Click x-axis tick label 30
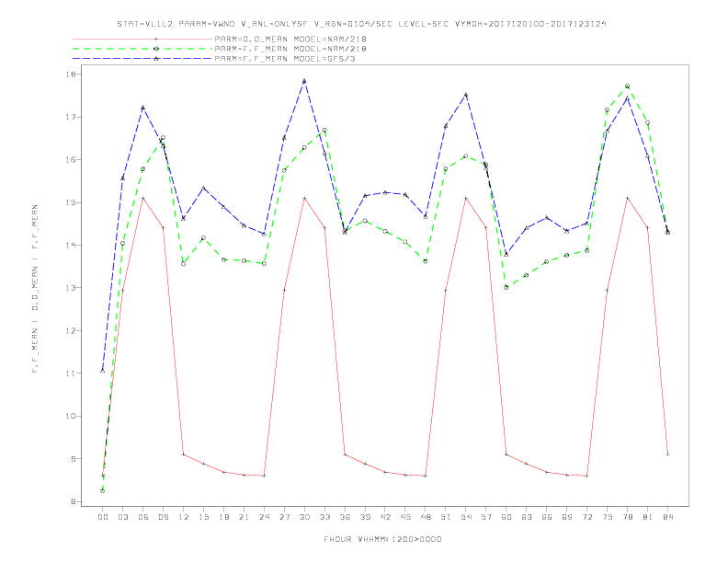 tap(304, 517)
